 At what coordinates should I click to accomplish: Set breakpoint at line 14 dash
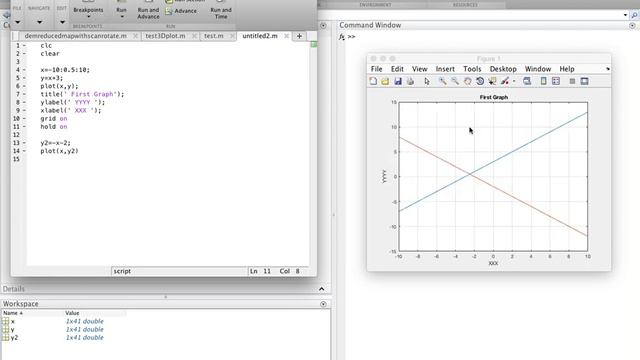click(x=24, y=151)
